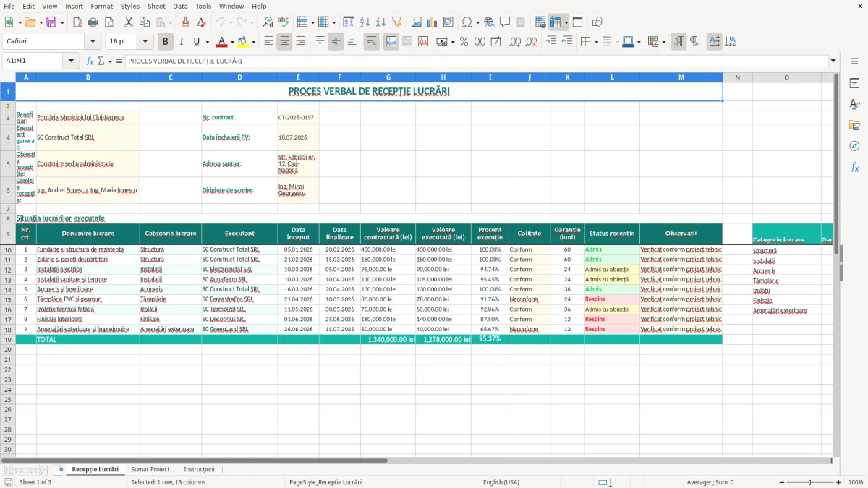Click the horizontal scrollbar

(x=416, y=461)
